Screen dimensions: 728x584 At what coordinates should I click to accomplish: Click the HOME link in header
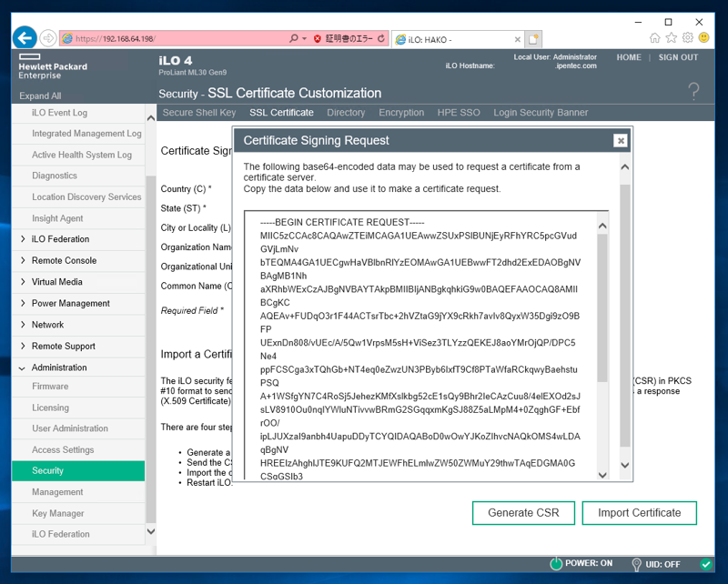(x=629, y=57)
